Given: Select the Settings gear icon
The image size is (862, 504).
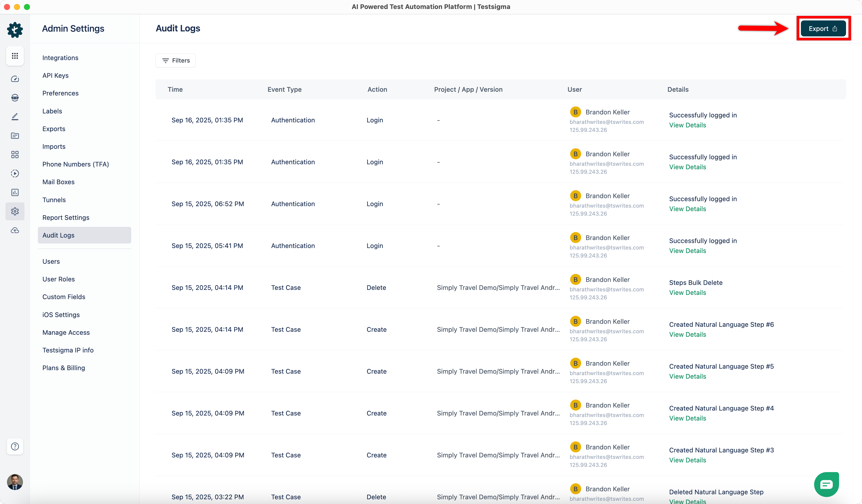Looking at the screenshot, I should (x=15, y=211).
